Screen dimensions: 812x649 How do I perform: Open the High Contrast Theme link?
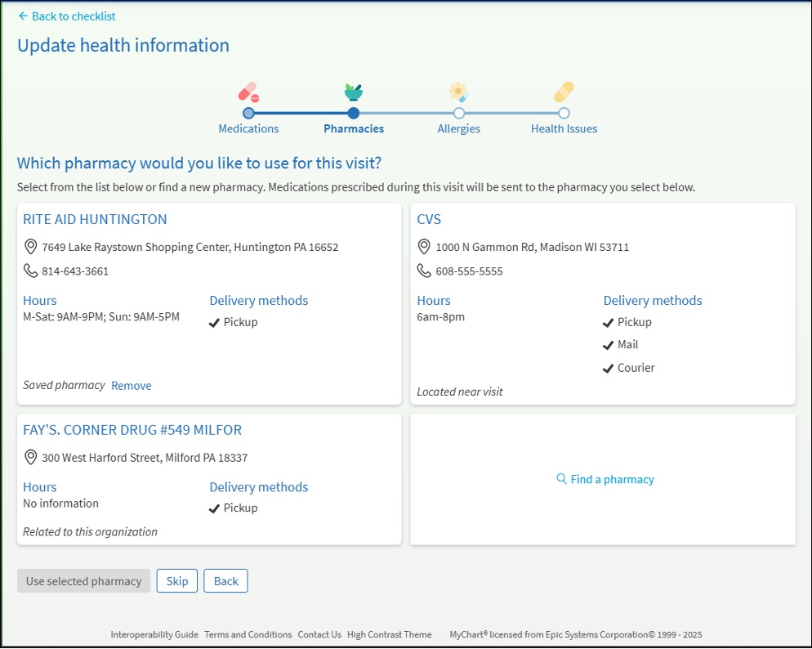click(x=389, y=634)
